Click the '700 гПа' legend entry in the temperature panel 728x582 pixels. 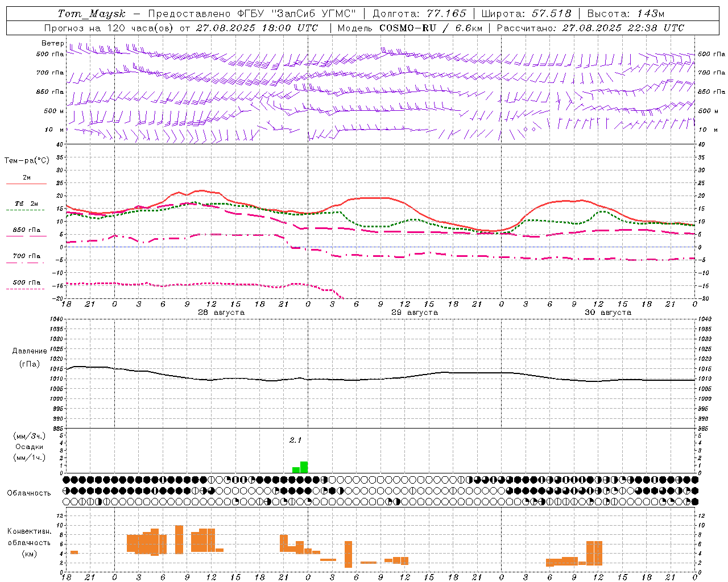click(27, 256)
